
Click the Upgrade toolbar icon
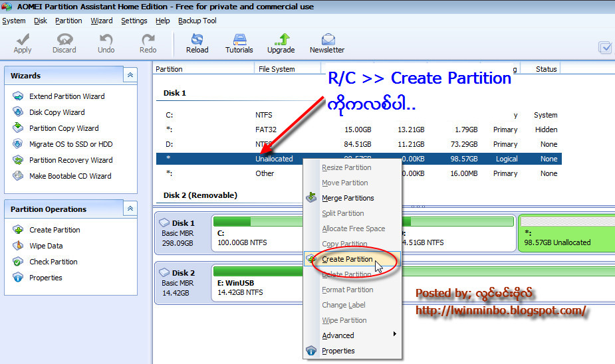pos(281,39)
